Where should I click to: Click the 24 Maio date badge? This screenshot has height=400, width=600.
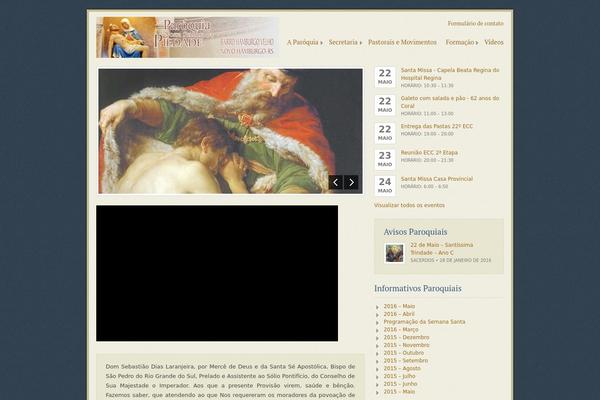(x=385, y=186)
